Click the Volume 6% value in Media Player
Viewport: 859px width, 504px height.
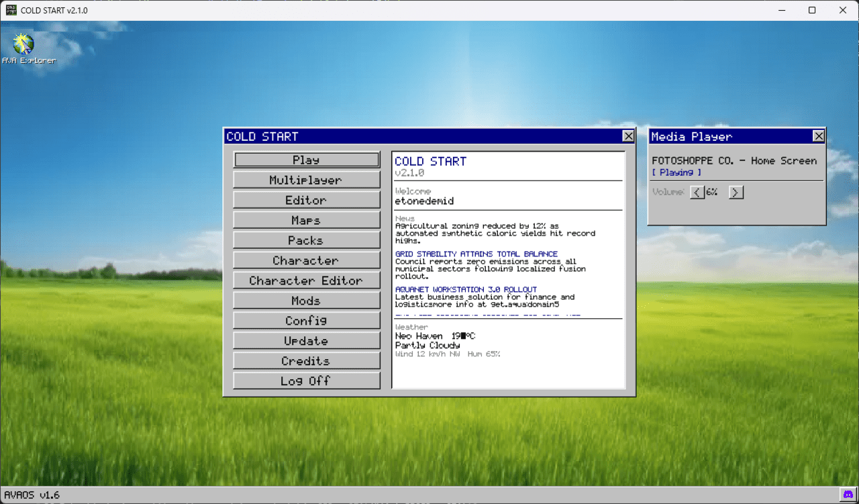point(711,192)
